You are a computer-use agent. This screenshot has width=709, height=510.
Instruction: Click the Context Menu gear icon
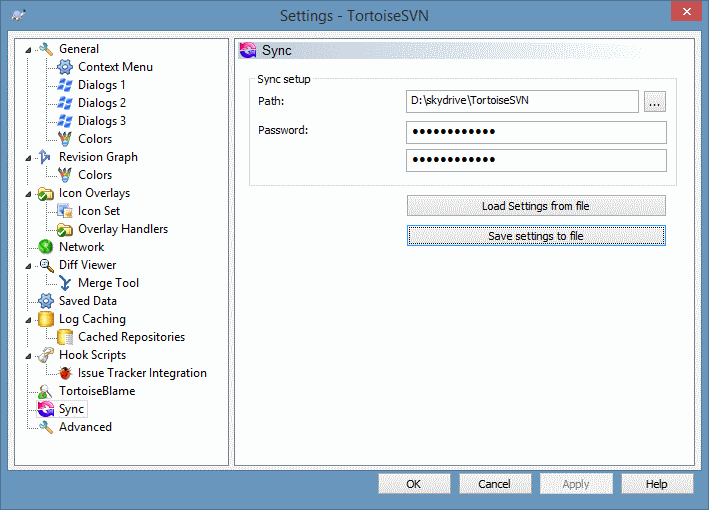[x=65, y=67]
